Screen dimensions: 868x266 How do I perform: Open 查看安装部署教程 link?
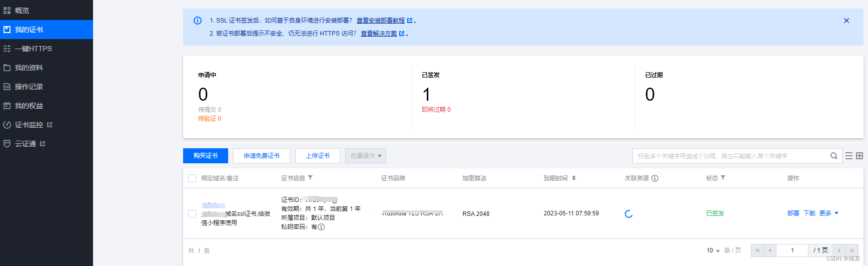pyautogui.click(x=381, y=21)
